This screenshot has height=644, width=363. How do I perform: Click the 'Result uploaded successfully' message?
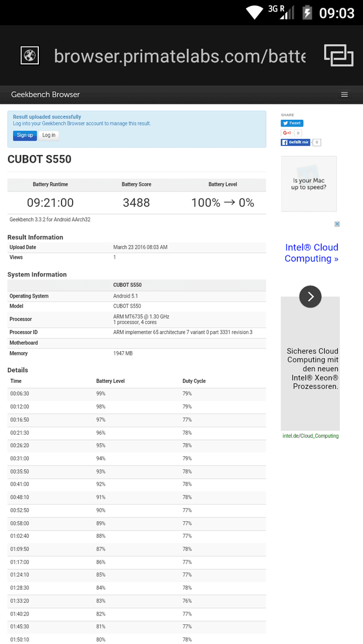[x=47, y=117]
